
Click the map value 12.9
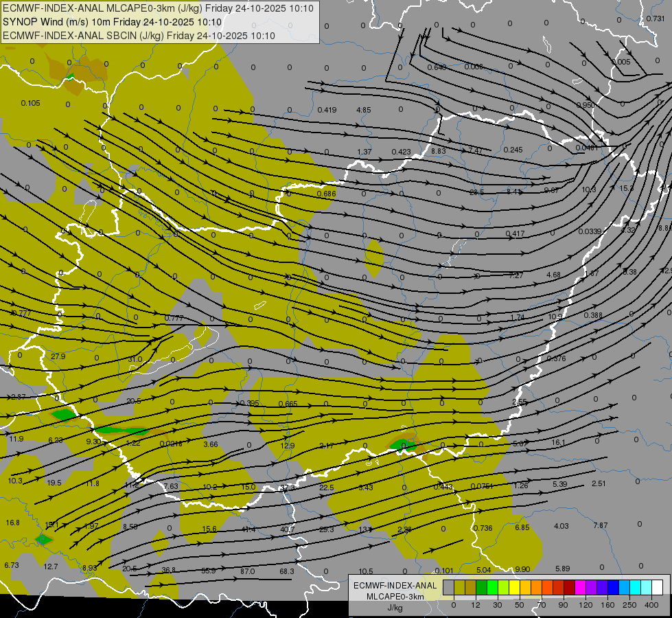tap(287, 446)
